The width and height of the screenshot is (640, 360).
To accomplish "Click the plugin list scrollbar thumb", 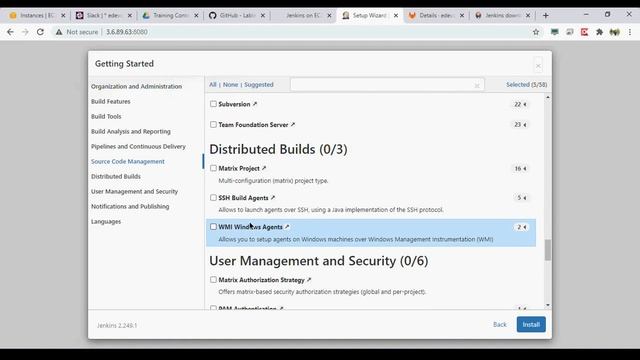I will click(x=548, y=250).
